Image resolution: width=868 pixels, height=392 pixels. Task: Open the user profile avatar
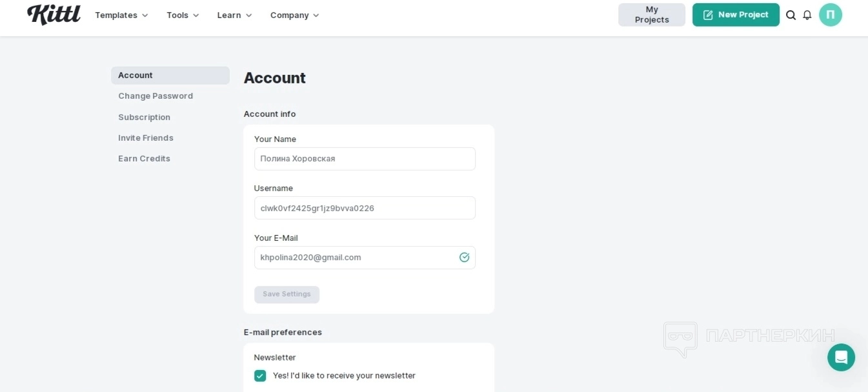830,15
